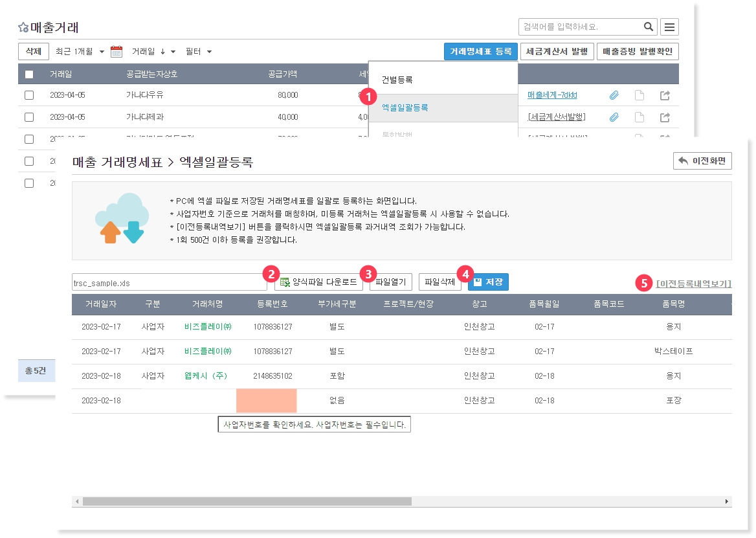Screen dimensions: 756x538
Task: Click the 이전화면 back arrow button
Action: pos(702,161)
